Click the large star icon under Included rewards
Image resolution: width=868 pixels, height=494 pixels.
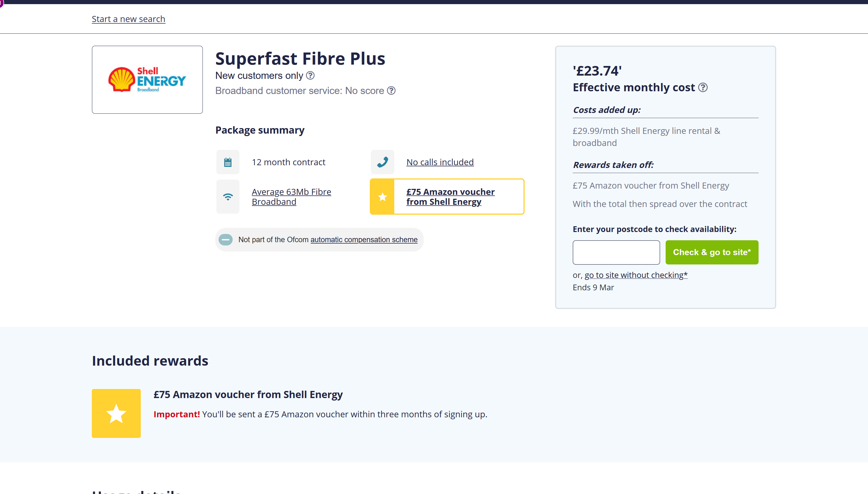(116, 413)
